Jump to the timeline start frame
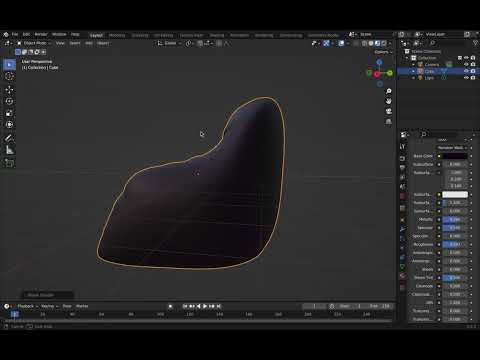The width and height of the screenshot is (480, 360). point(185,306)
